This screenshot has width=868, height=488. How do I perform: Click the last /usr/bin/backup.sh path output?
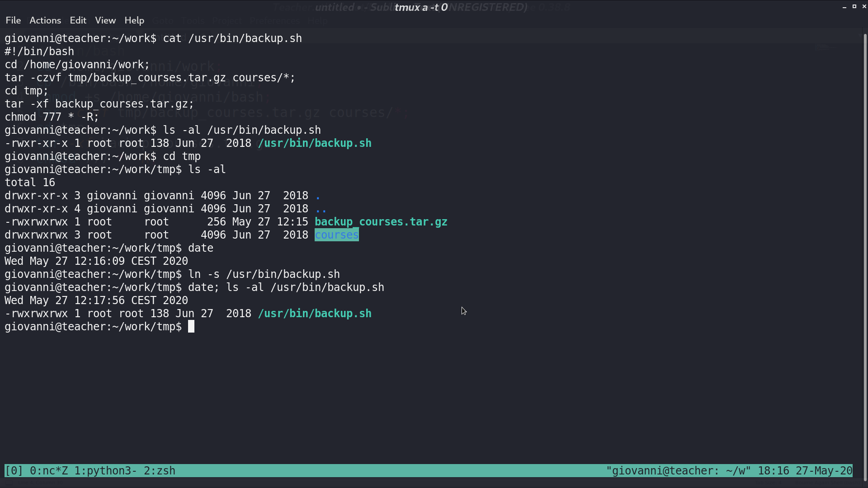pos(315,314)
